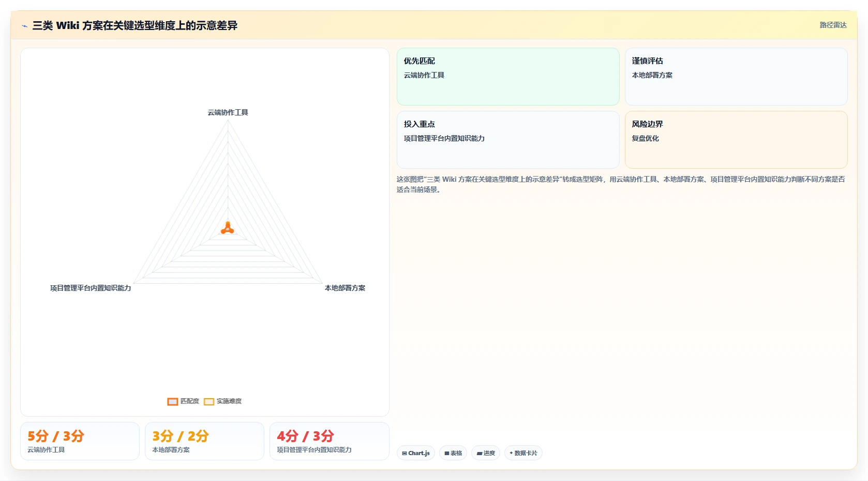Select the 投入重点 card heading
868x481 pixels.
[x=420, y=124]
